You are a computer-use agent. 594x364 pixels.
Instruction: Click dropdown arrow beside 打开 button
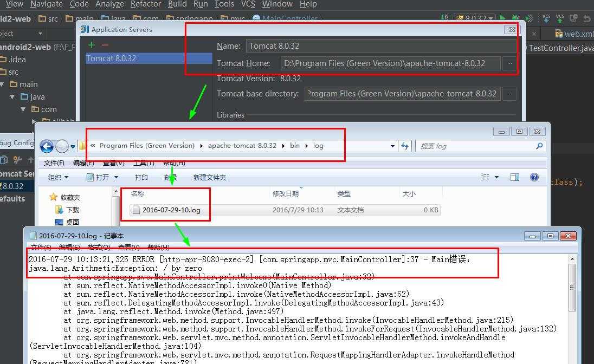(x=117, y=177)
